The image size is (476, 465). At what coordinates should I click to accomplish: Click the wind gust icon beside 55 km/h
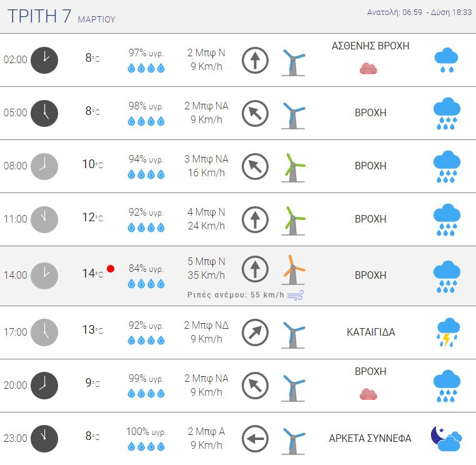(x=295, y=295)
